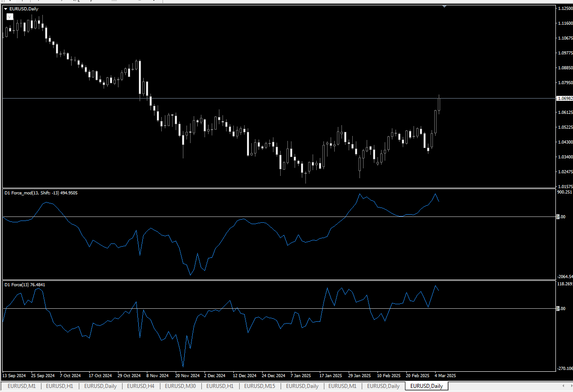Screen dimensions: 573x392
Task: Select the latest candlestick at chart's right edge
Action: (439, 103)
